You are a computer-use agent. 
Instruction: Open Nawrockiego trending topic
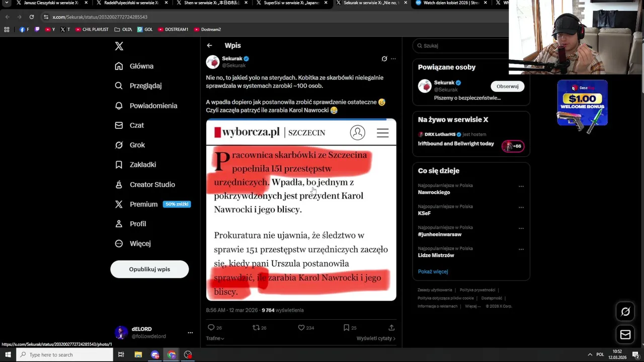tap(434, 193)
